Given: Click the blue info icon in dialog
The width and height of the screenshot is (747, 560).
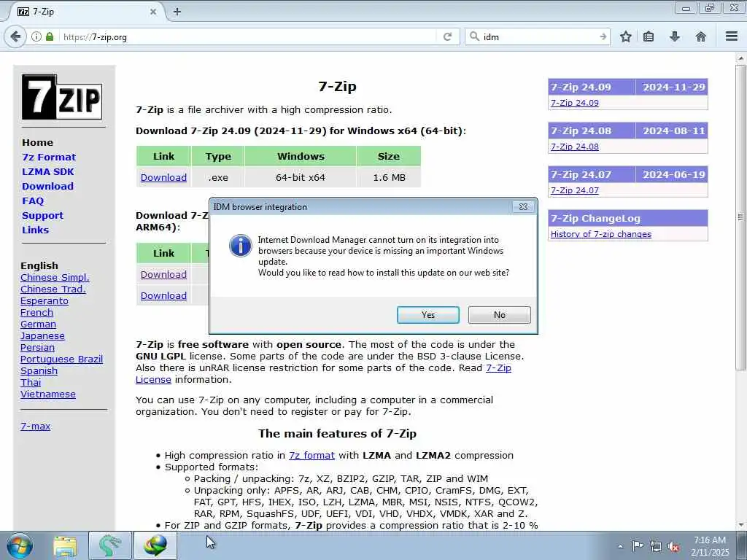Looking at the screenshot, I should (x=241, y=246).
